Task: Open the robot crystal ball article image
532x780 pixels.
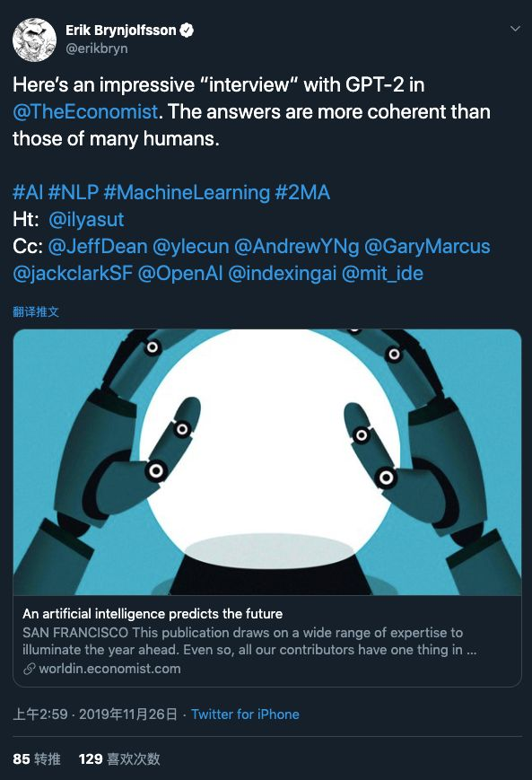Action: pos(267,462)
